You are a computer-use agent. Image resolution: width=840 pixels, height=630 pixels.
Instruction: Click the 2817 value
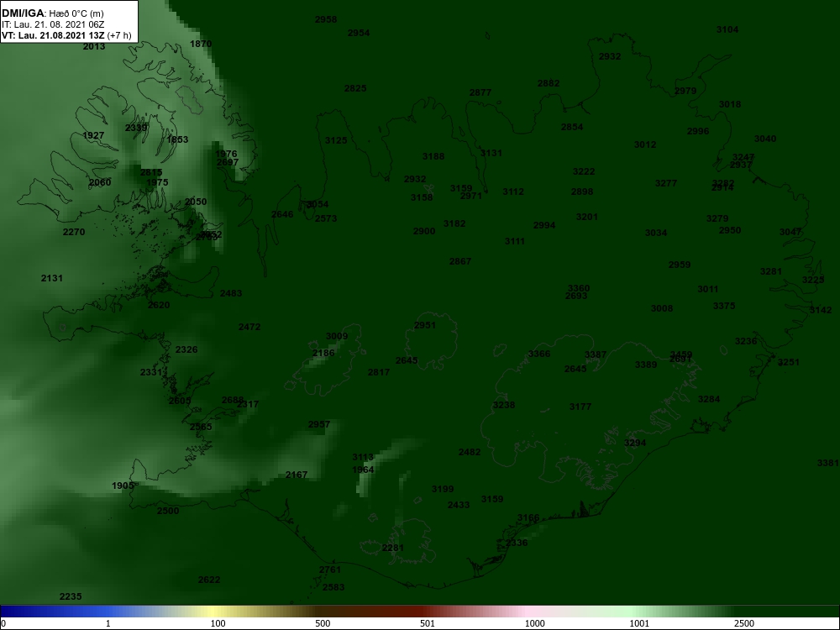click(x=379, y=372)
